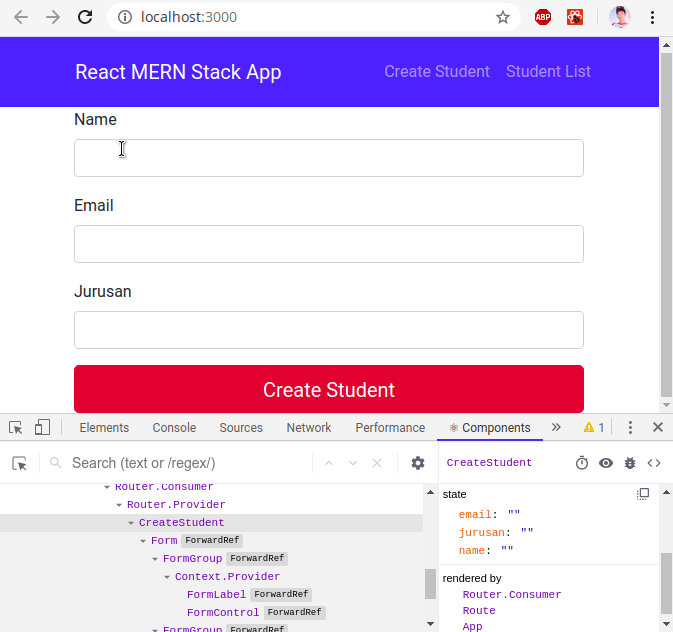Click the props panel scrollbar thumb
Viewport: 673px width, 632px height.
[x=666, y=583]
